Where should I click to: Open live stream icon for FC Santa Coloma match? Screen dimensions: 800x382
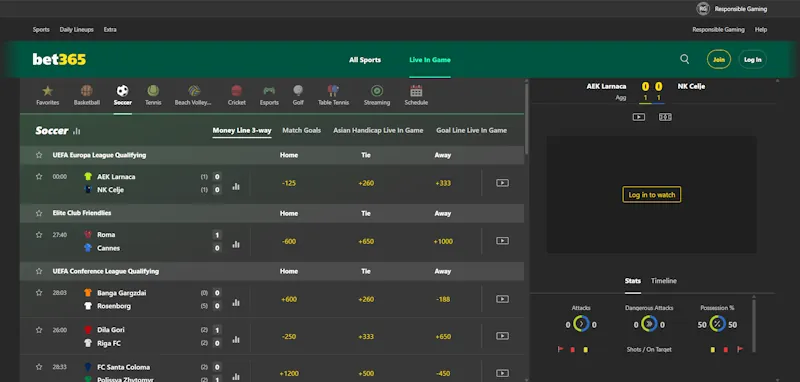pos(503,373)
